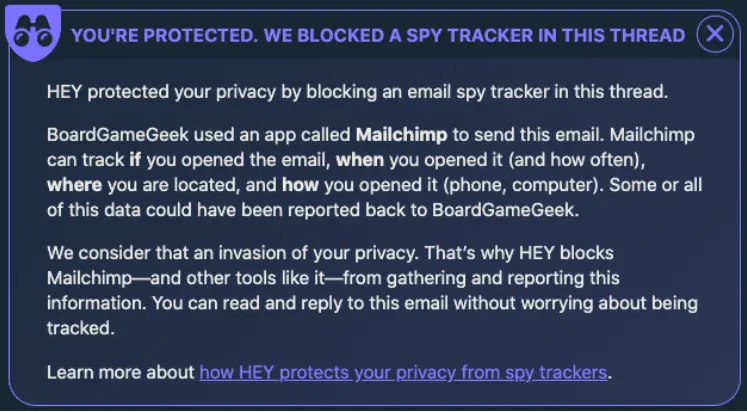Click the "YOU'RE PROTECTED" banner heading
The width and height of the screenshot is (747, 412).
(x=378, y=35)
